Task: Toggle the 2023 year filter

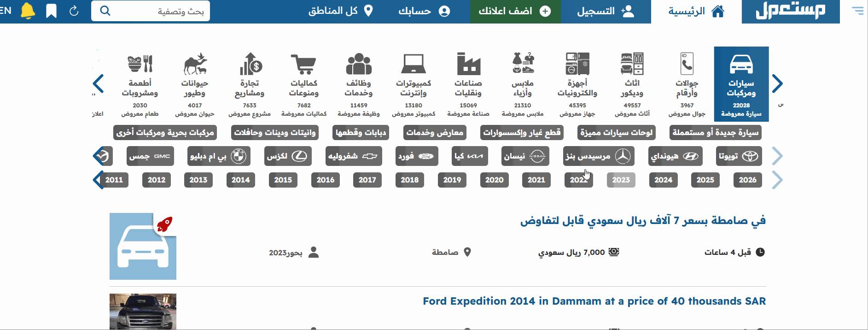Action: [x=621, y=180]
